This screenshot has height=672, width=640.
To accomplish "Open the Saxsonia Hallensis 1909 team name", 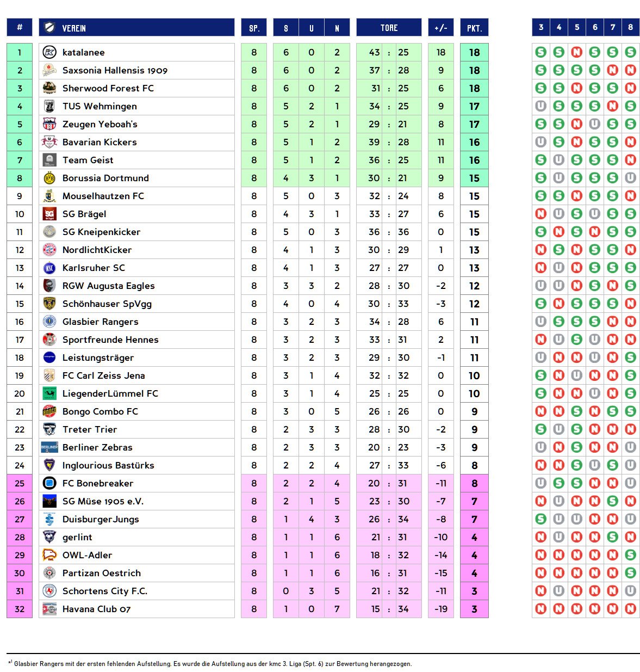I will [x=115, y=70].
